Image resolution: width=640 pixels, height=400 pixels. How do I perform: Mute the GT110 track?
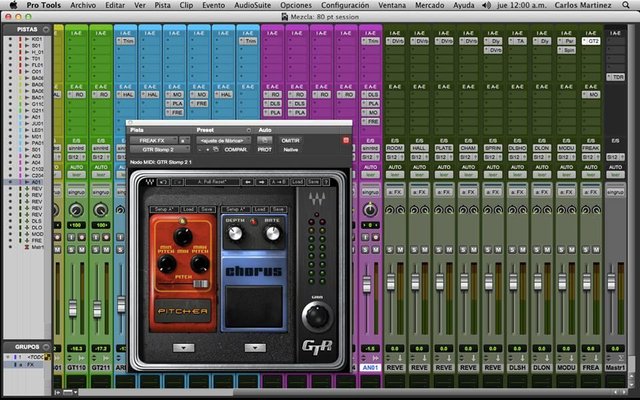[x=82, y=249]
